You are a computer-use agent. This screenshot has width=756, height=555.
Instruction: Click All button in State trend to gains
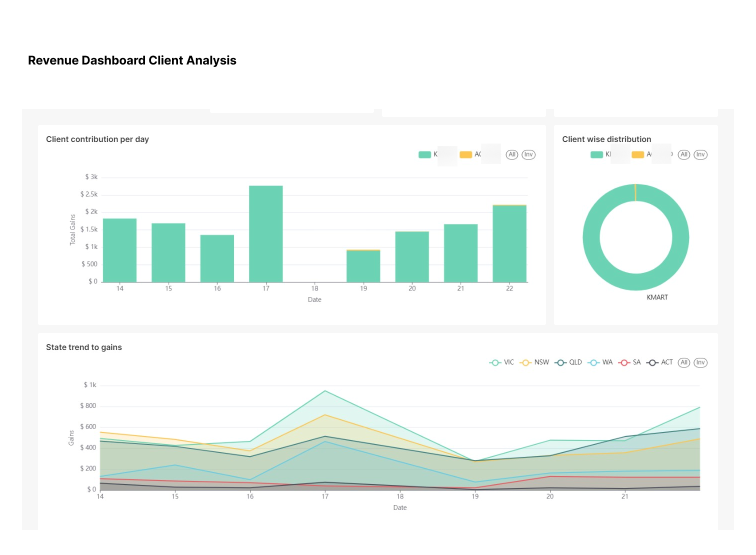click(x=684, y=362)
